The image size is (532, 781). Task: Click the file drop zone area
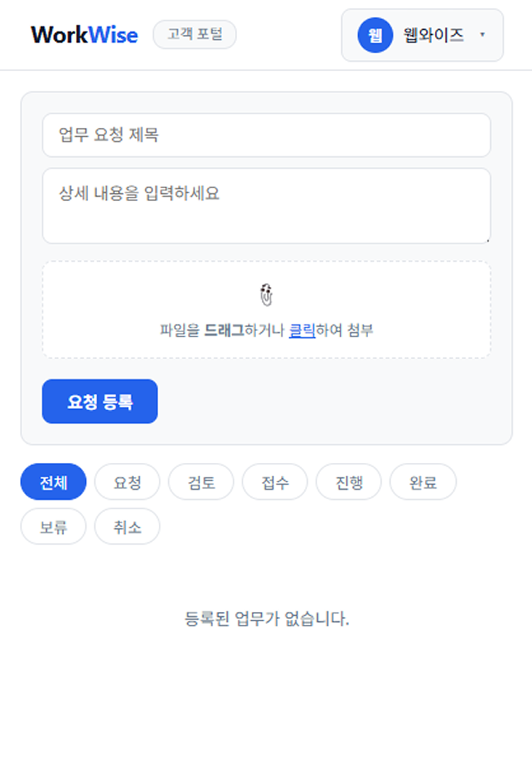coord(266,310)
